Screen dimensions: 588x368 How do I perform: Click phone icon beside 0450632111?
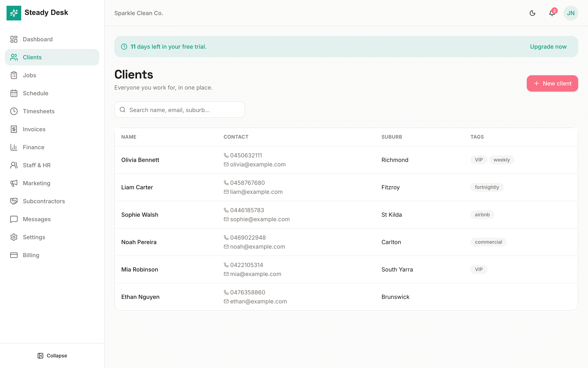226,155
